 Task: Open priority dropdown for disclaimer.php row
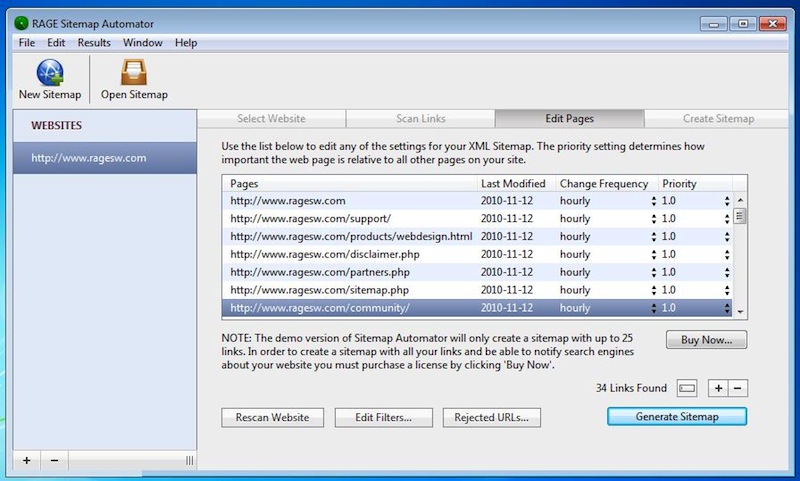pos(727,255)
